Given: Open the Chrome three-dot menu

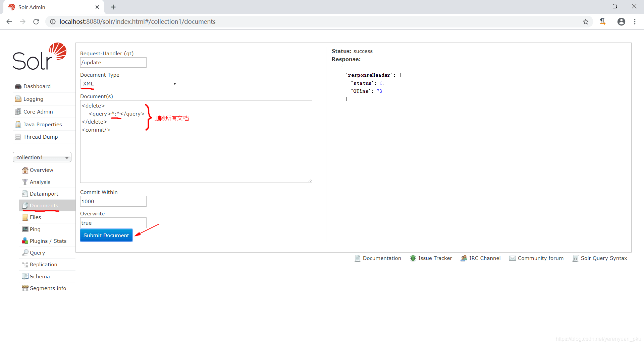Looking at the screenshot, I should [635, 22].
